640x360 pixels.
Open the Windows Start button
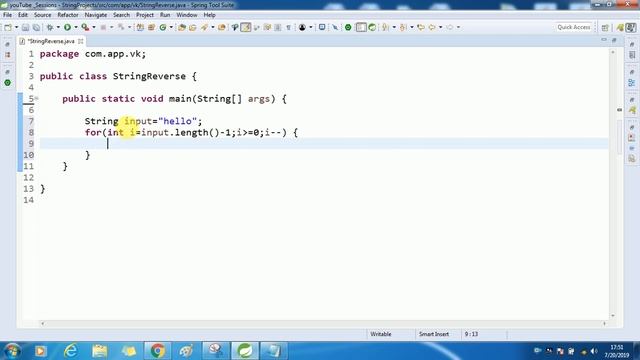coord(12,351)
